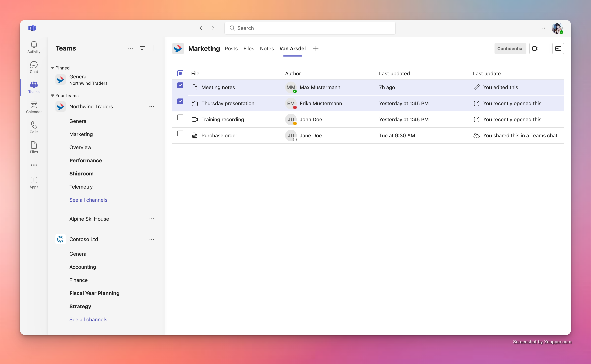Open the meeting options dropdown arrow
This screenshot has width=591, height=364.
click(x=545, y=49)
